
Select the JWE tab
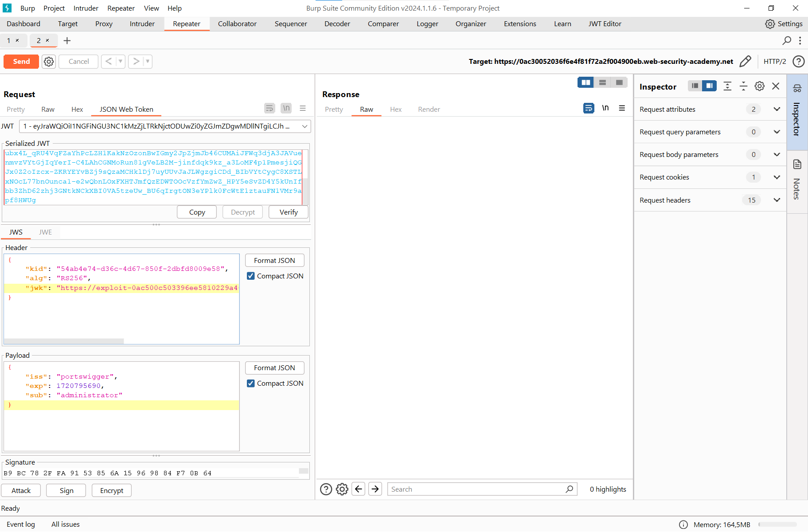pyautogui.click(x=45, y=232)
